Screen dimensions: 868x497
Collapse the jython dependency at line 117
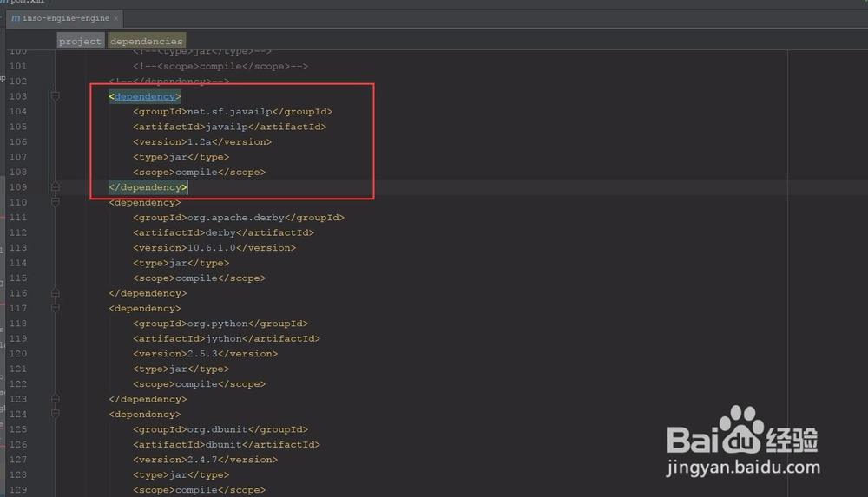pos(56,308)
